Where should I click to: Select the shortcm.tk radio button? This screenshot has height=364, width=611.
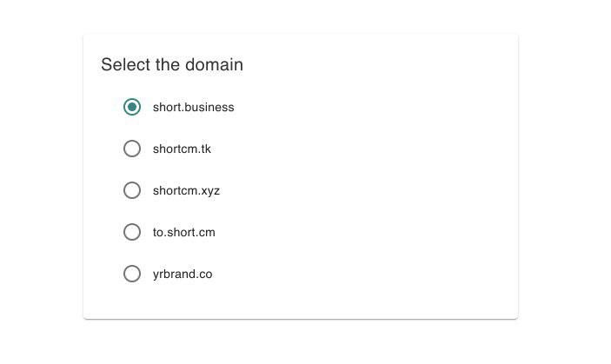tap(132, 149)
